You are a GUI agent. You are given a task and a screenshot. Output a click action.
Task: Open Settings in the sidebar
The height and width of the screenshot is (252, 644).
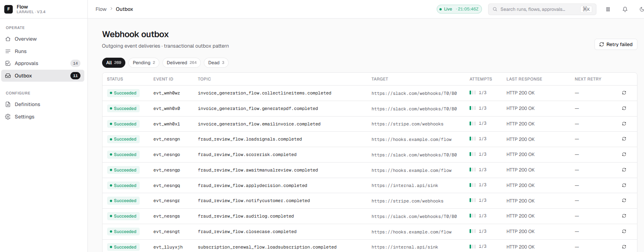point(43,117)
